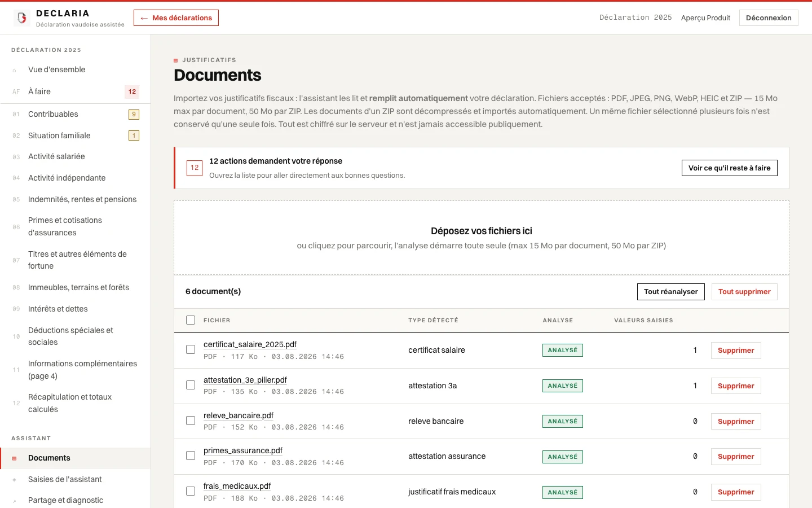Click the Mes déclarations back button
Viewport: 812px width, 508px height.
pyautogui.click(x=176, y=18)
